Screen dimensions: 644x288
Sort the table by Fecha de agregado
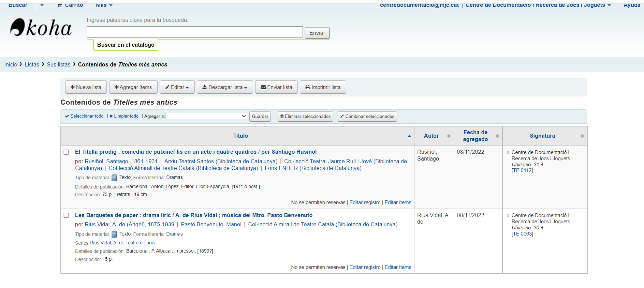coord(478,136)
